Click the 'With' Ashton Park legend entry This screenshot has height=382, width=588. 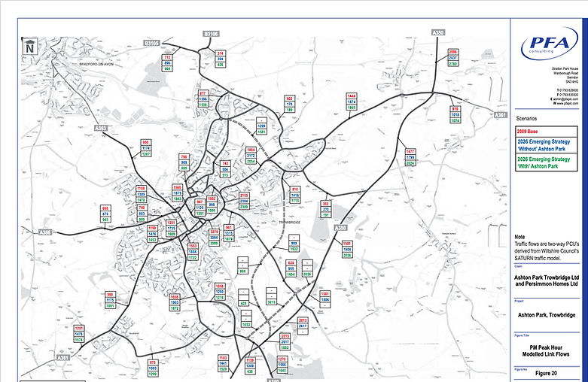point(547,162)
